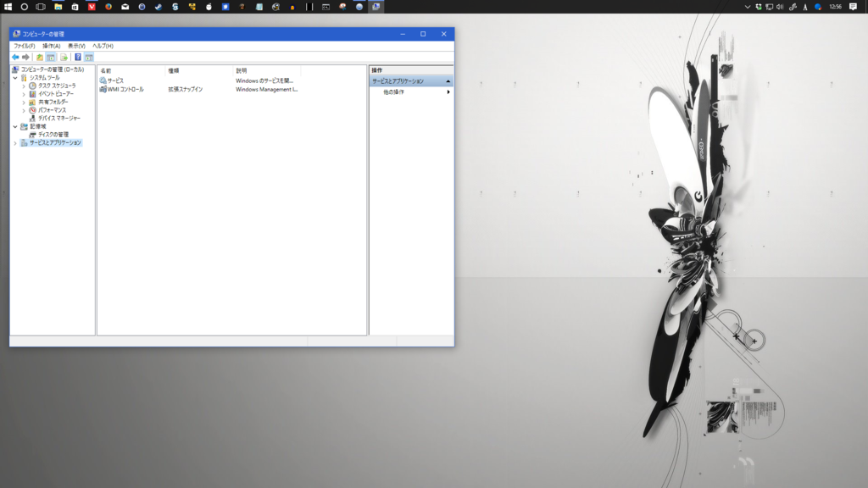Screen dimensions: 868x488
Task: Click the Cortana circle taskbar icon
Action: 25,7
